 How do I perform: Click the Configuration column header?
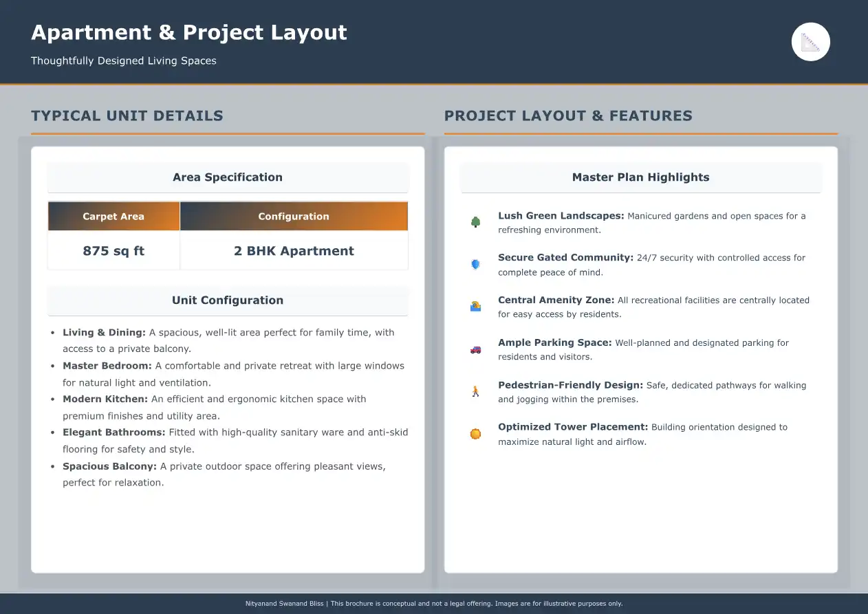(294, 216)
